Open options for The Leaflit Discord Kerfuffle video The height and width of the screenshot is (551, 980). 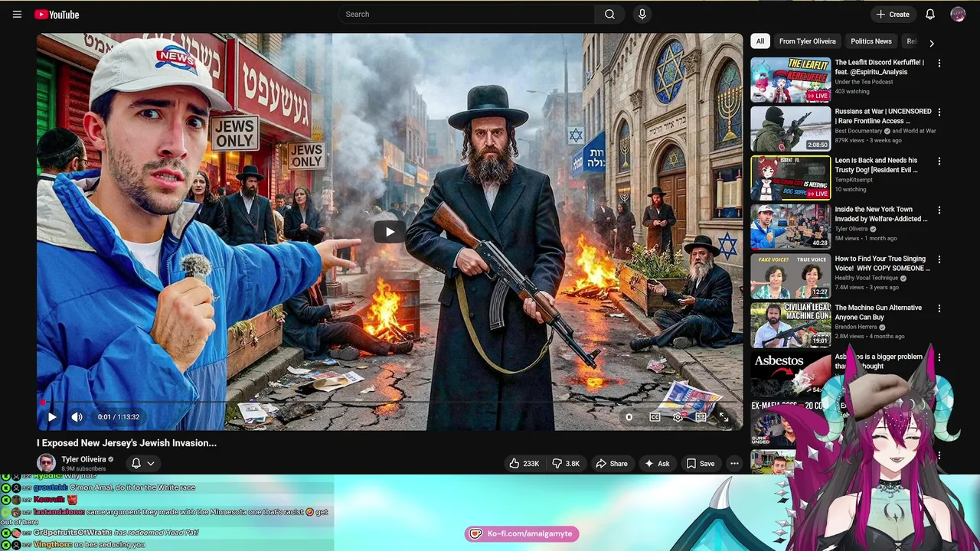[939, 63]
